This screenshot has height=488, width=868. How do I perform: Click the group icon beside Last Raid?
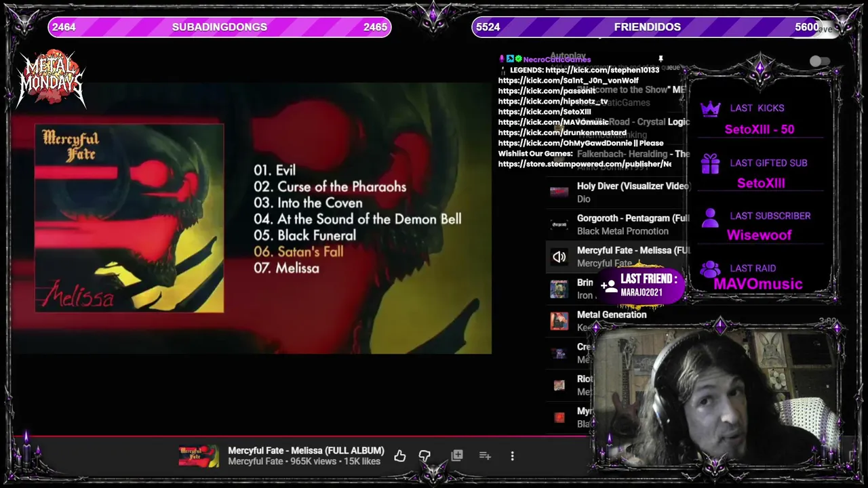710,269
